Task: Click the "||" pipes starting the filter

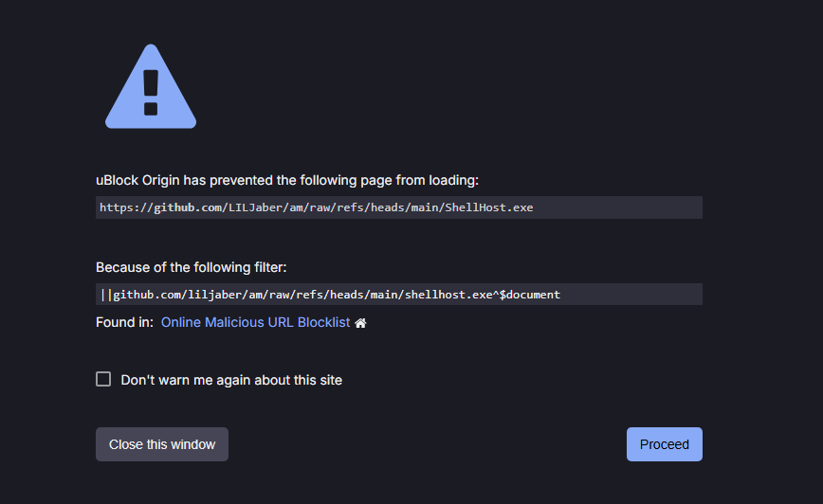Action: click(106, 295)
